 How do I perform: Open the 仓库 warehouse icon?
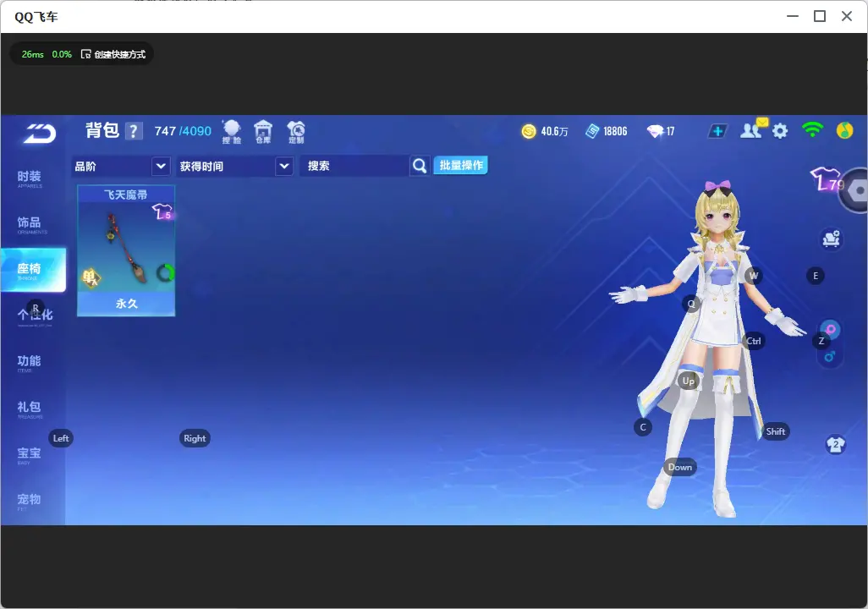[263, 132]
